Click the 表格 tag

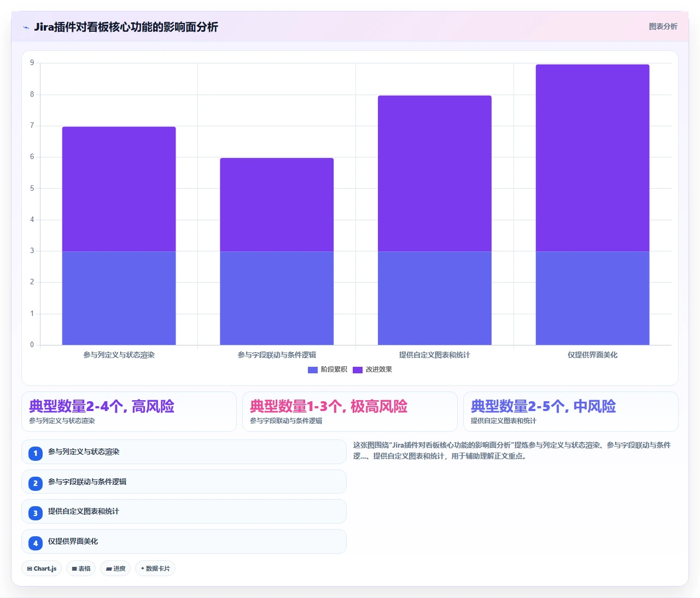pyautogui.click(x=81, y=568)
